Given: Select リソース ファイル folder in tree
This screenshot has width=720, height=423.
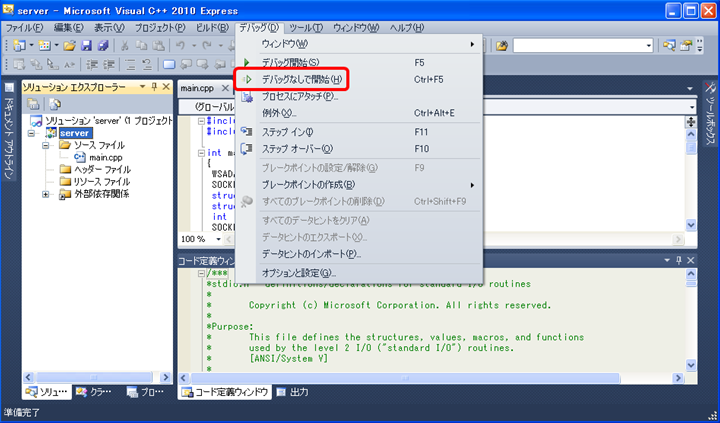Looking at the screenshot, I should pos(101,182).
